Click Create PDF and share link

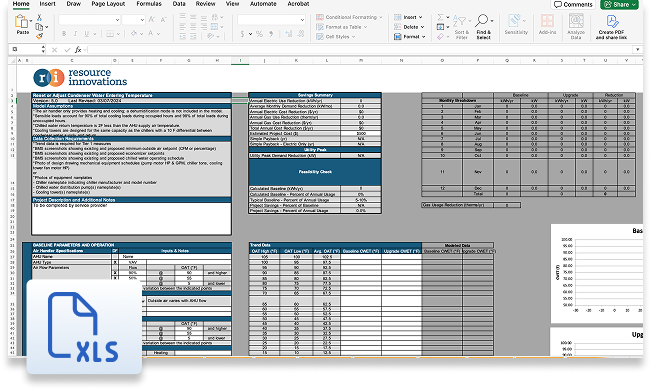(x=611, y=27)
